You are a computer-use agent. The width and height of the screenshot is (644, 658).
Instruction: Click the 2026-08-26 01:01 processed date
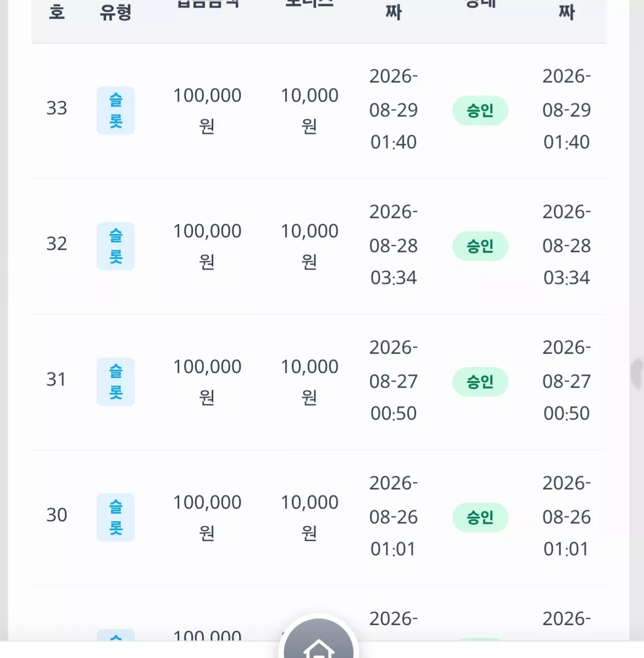(x=567, y=516)
